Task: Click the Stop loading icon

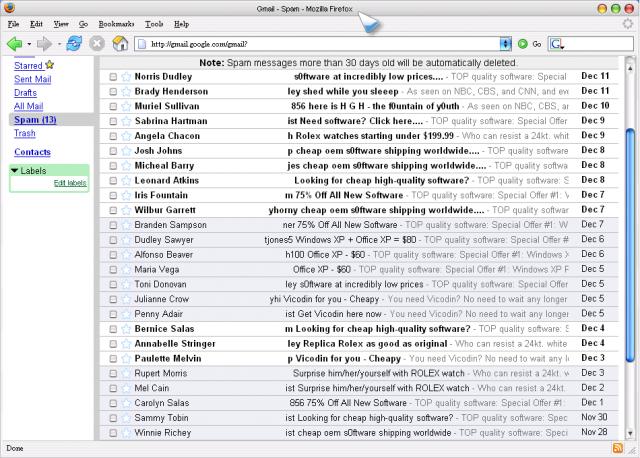Action: (x=97, y=43)
